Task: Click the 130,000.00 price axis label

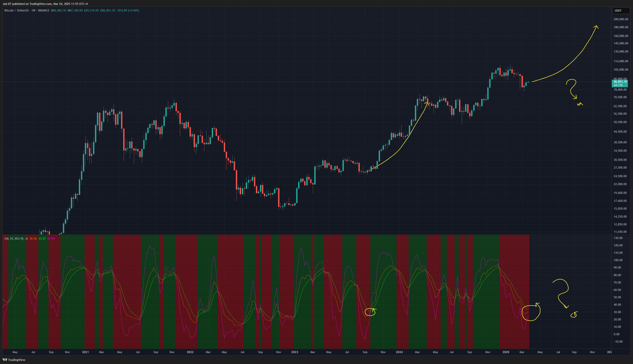Action: 621,52
